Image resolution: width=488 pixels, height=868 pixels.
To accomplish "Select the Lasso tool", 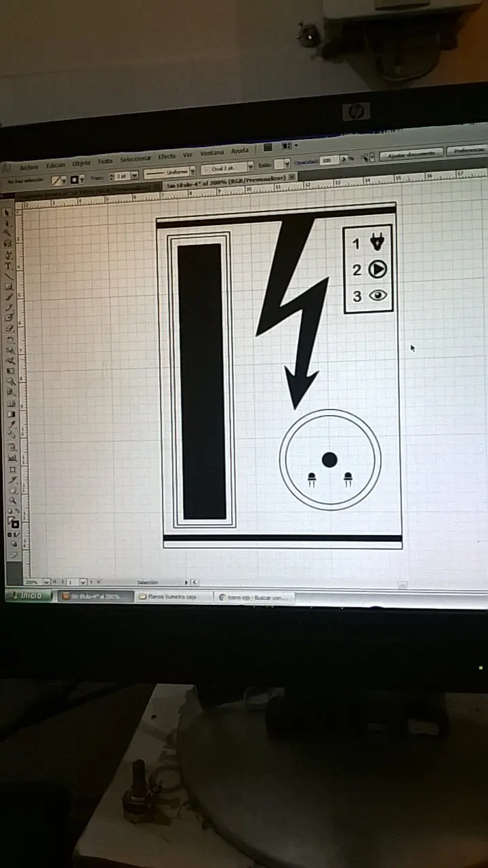I will pos(9,243).
